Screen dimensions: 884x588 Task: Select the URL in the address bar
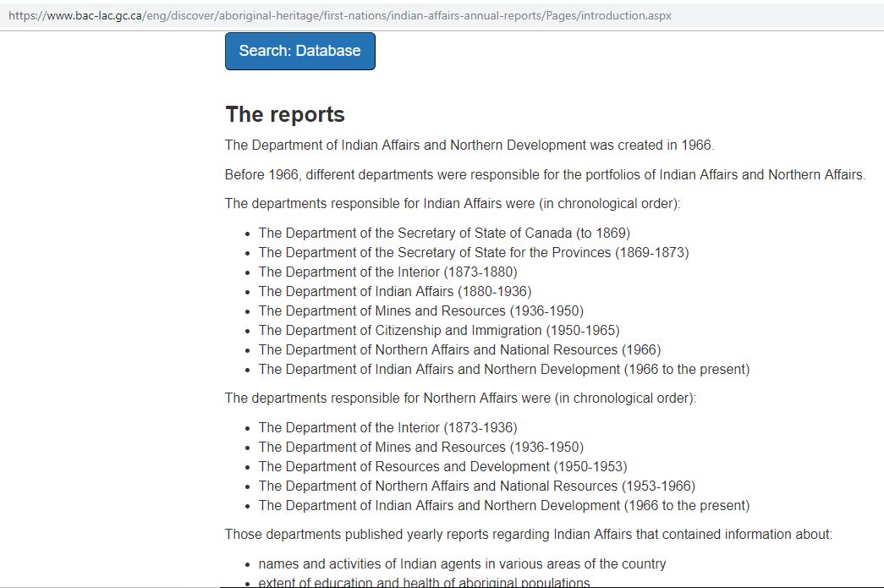(339, 16)
